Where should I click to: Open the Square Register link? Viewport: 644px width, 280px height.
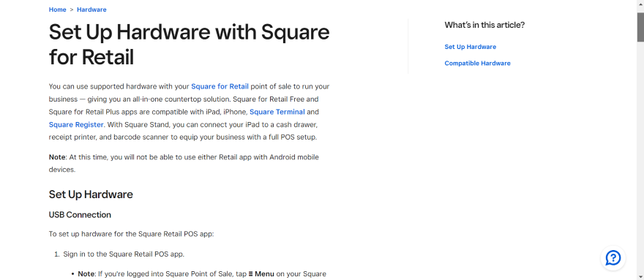tap(76, 124)
